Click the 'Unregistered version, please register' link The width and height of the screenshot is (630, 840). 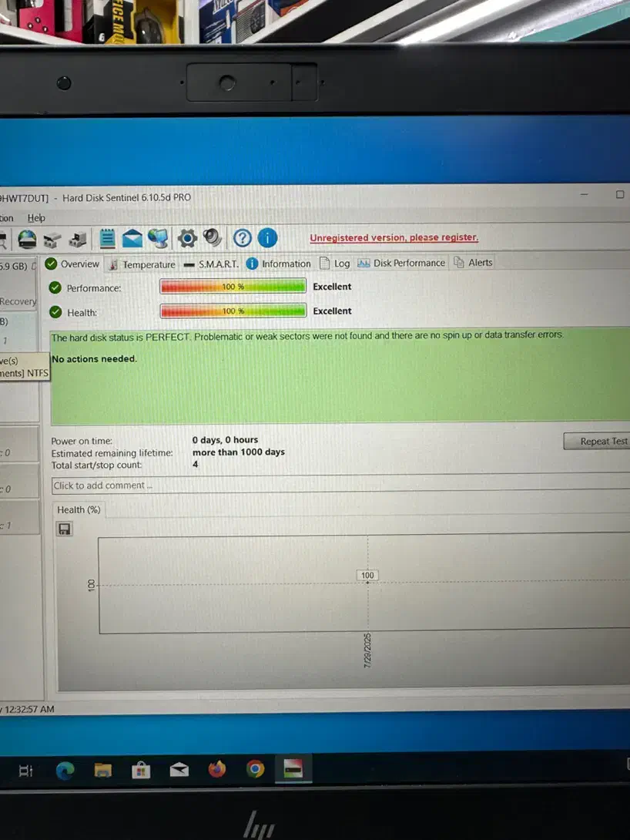(394, 237)
